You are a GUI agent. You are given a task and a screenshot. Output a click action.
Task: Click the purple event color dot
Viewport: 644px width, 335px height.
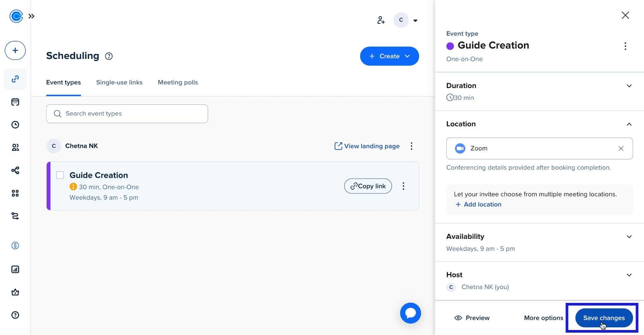[x=450, y=46]
